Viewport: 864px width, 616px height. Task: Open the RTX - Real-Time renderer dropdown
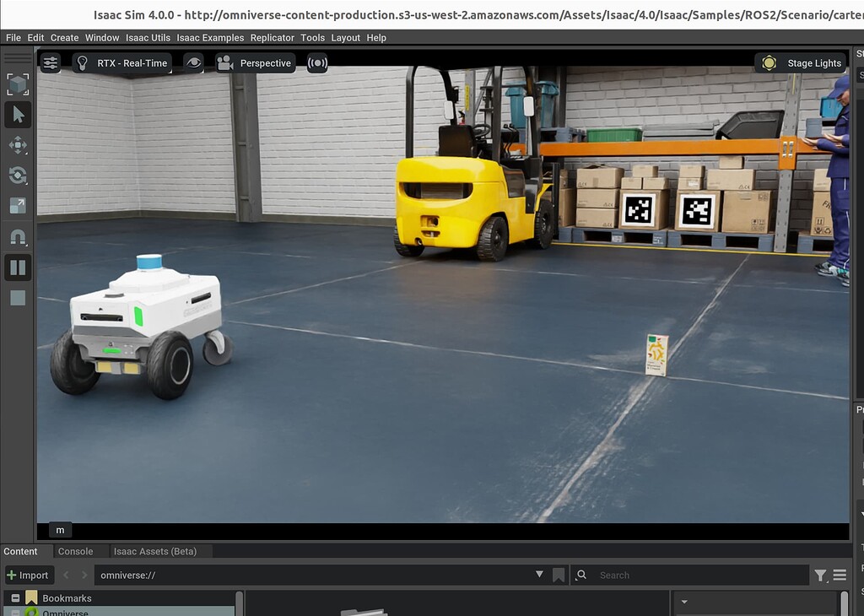pos(122,63)
